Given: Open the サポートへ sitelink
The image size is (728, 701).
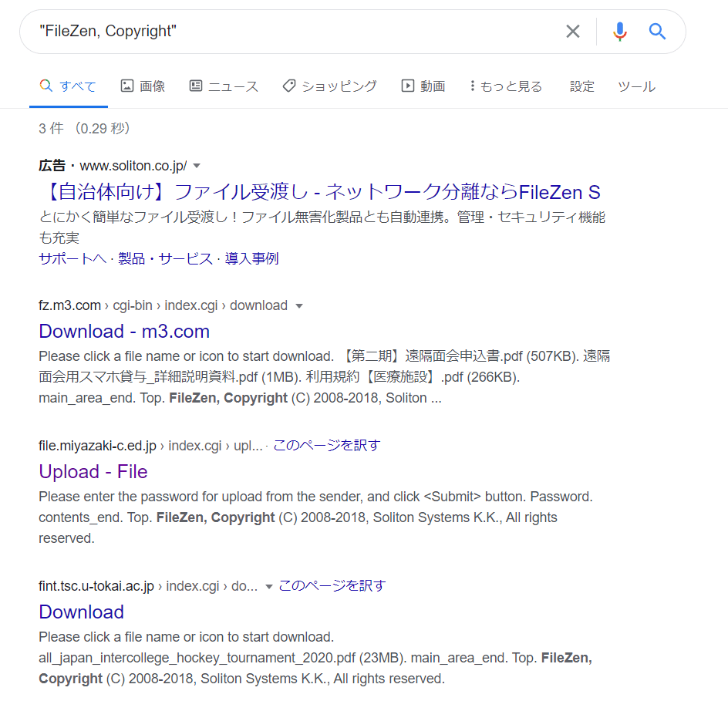Looking at the screenshot, I should click(72, 258).
